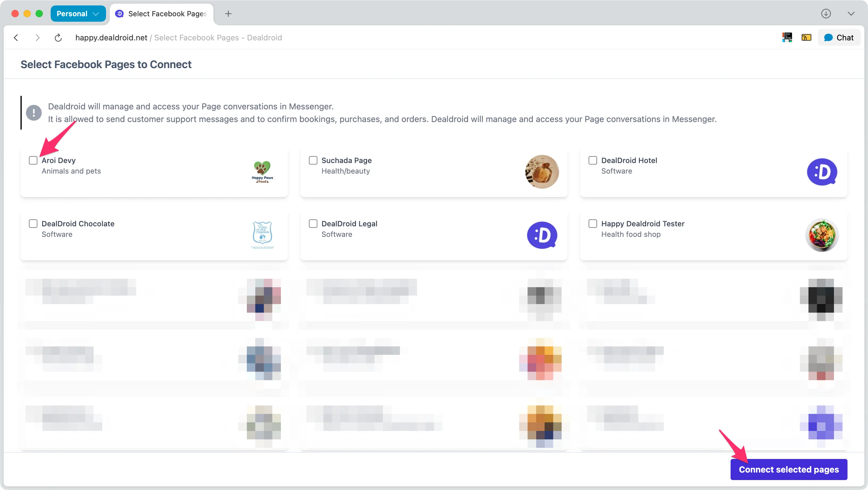The width and height of the screenshot is (868, 490).
Task: Reload the current page
Action: coord(58,37)
